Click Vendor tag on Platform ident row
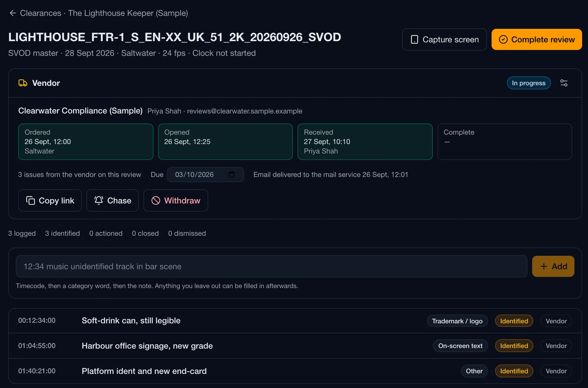The image size is (588, 388). 556,371
